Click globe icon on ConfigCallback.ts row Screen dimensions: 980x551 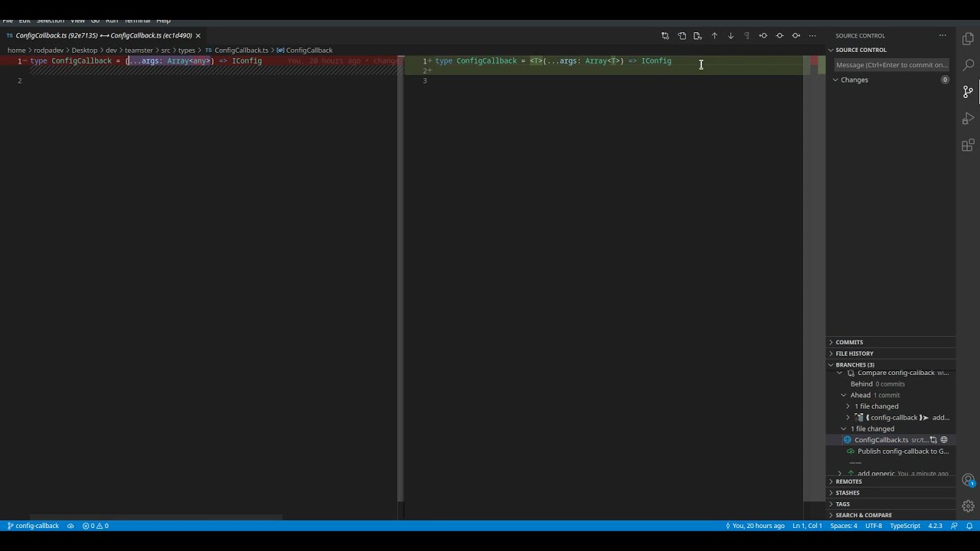point(944,440)
